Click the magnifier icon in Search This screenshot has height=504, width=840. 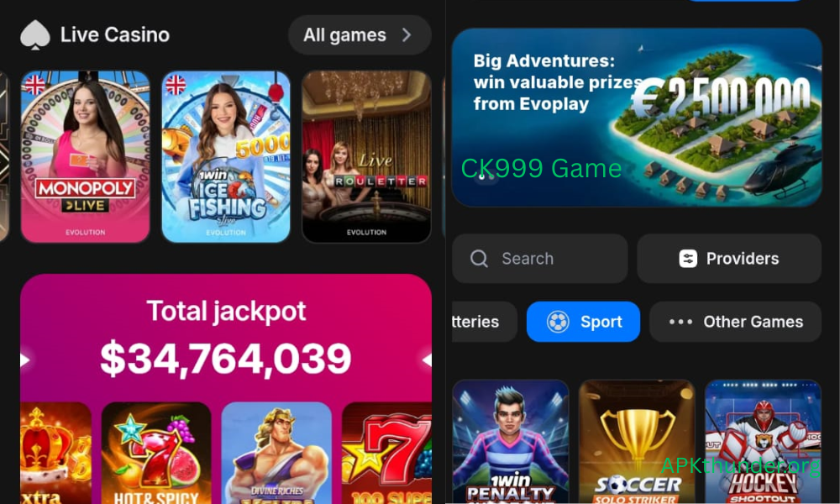(x=479, y=259)
